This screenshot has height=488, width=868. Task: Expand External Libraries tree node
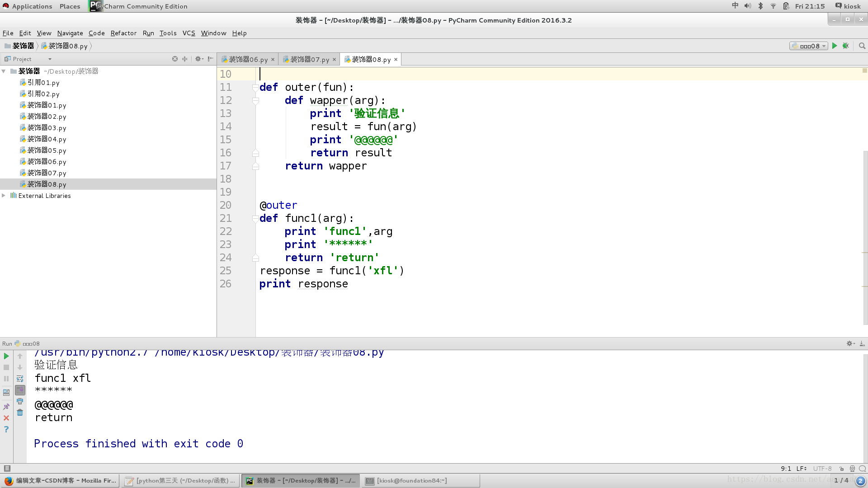[x=4, y=196]
